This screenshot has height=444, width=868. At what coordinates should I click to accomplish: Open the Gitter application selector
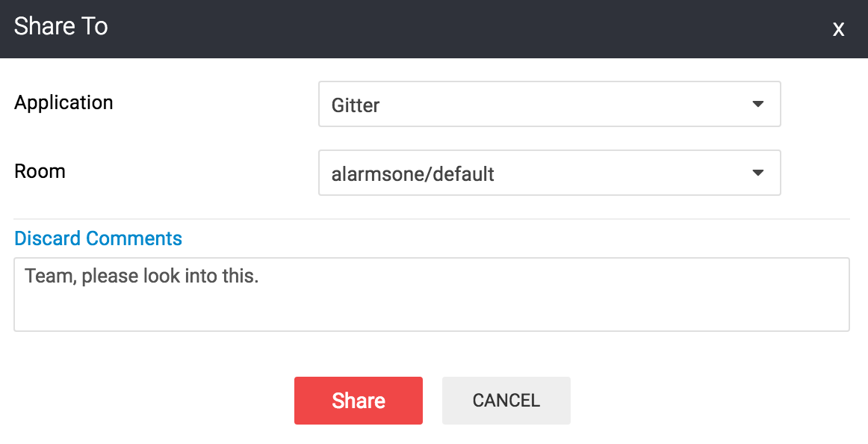point(549,104)
